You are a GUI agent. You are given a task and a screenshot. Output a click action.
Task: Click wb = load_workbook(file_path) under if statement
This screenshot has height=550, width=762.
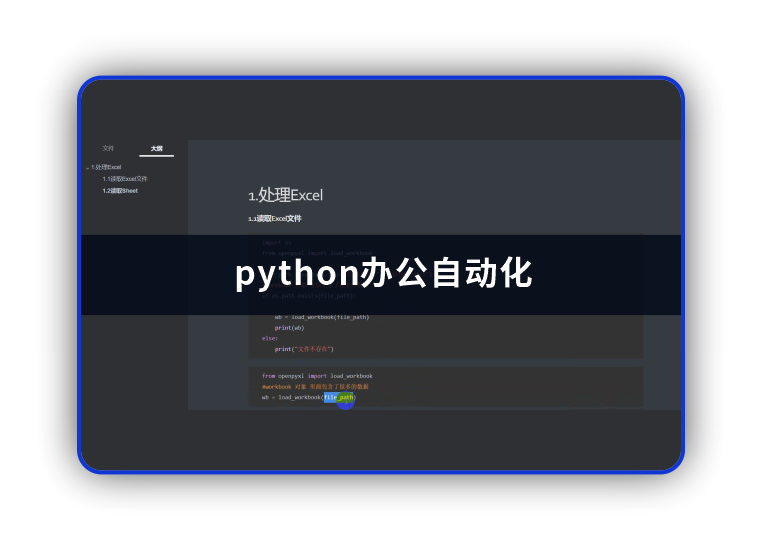point(322,317)
